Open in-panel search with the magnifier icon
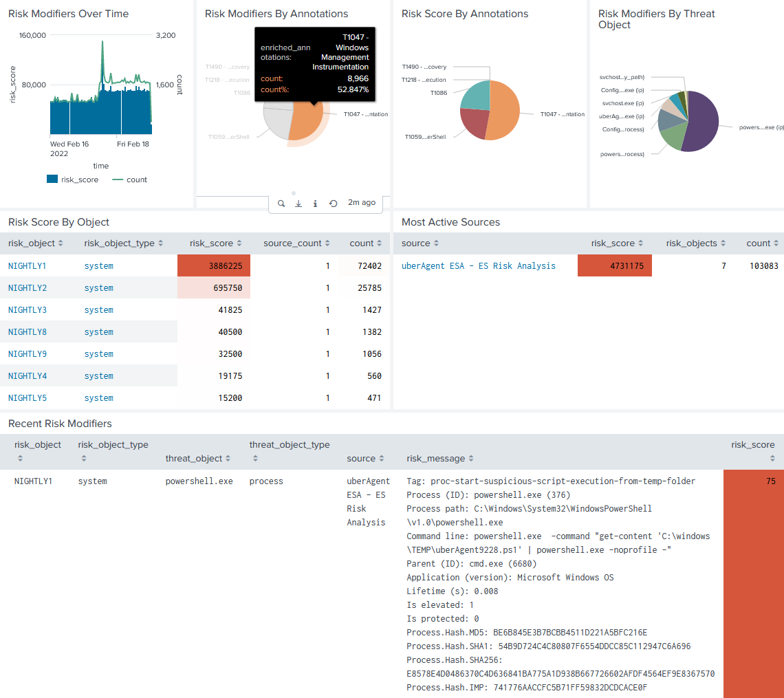This screenshot has height=698, width=784. [x=281, y=204]
